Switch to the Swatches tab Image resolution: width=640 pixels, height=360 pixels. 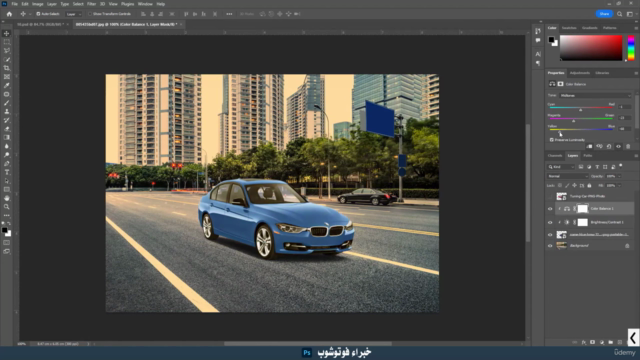coord(569,28)
